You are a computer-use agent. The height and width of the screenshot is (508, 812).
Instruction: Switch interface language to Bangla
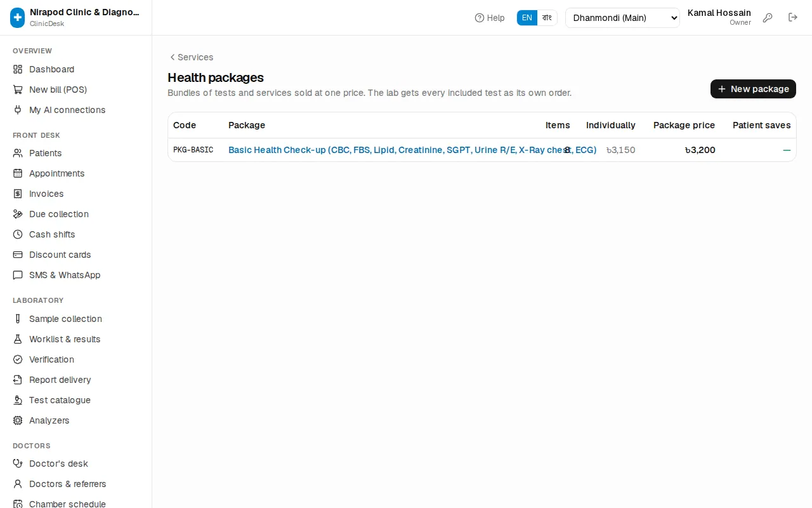[x=547, y=18]
